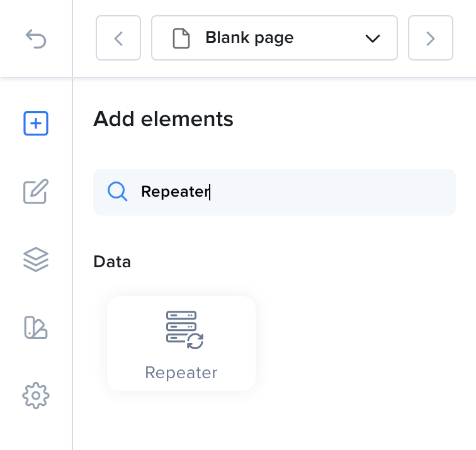This screenshot has height=450, width=476.
Task: Click the Add elements panel title
Action: (x=163, y=119)
